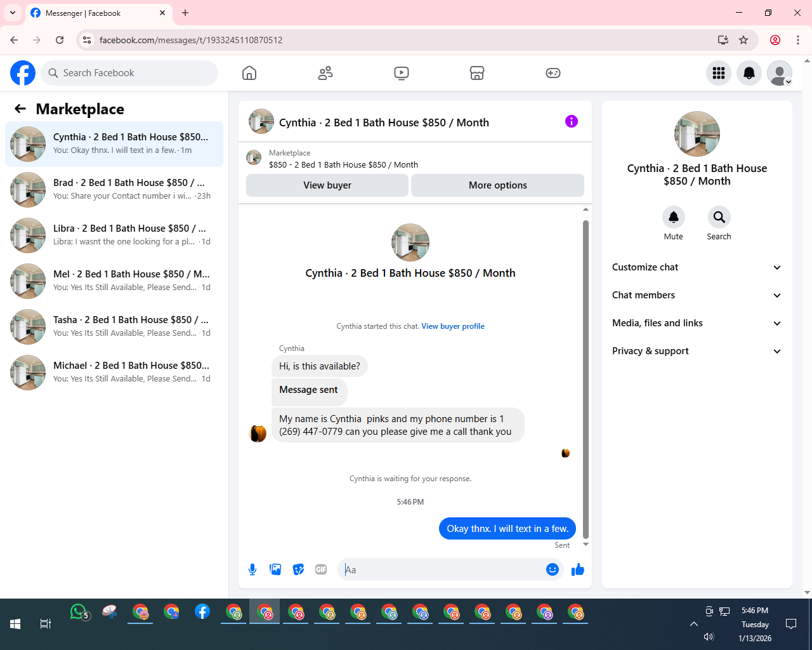Open the large listing thumbnail in chat
This screenshot has width=812, height=650.
(410, 242)
